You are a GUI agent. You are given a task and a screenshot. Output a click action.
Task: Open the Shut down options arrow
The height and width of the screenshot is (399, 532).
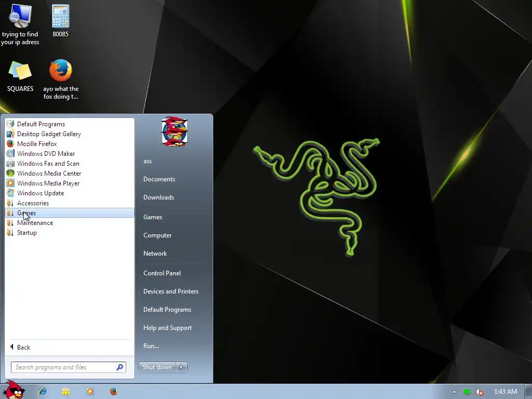coord(181,367)
